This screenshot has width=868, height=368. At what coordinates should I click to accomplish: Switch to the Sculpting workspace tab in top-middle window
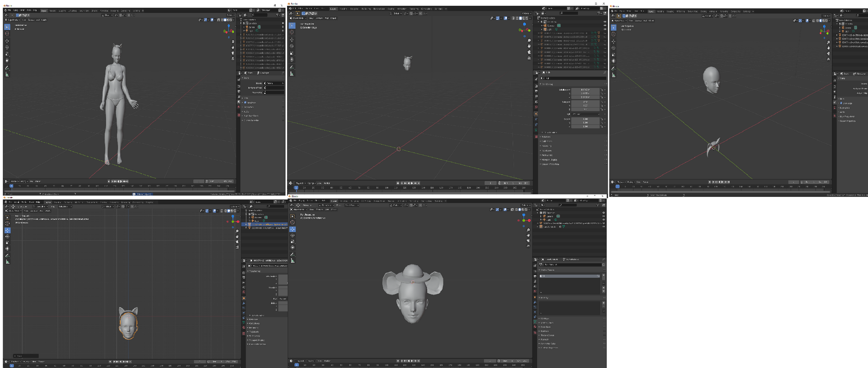tap(354, 9)
